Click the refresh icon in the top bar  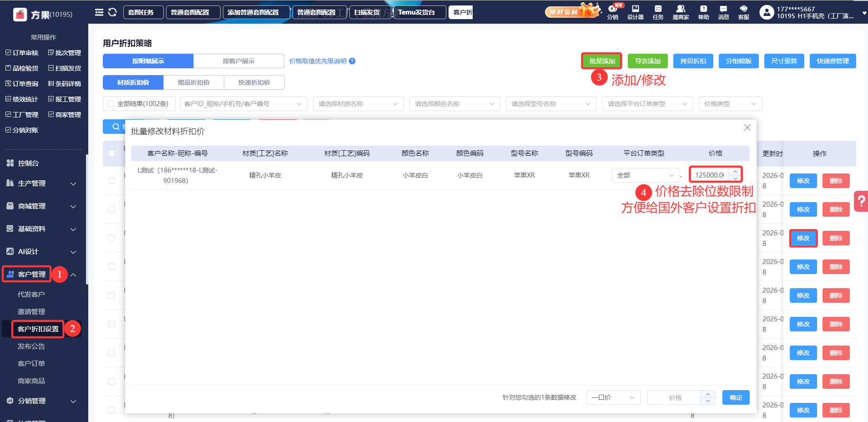click(x=112, y=12)
